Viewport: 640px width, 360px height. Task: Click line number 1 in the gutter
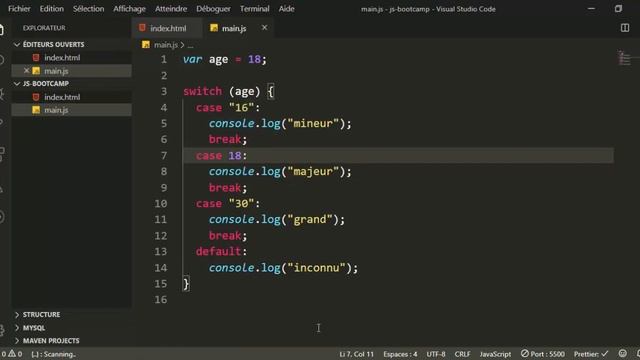(164, 60)
